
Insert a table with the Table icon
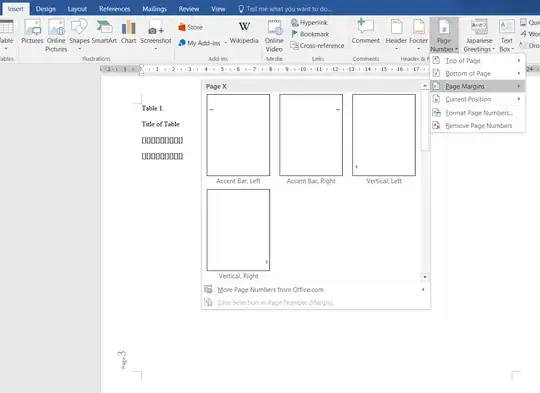coord(7,27)
